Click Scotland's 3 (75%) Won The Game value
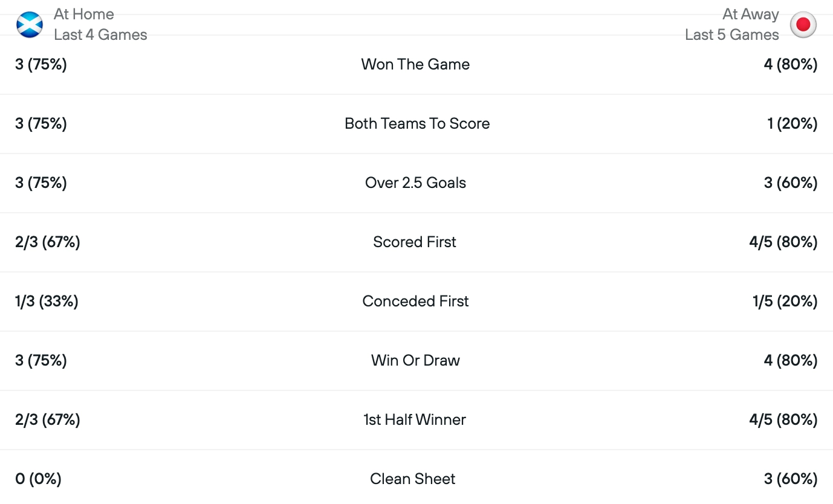Viewport: 833px width, 504px height. (41, 65)
